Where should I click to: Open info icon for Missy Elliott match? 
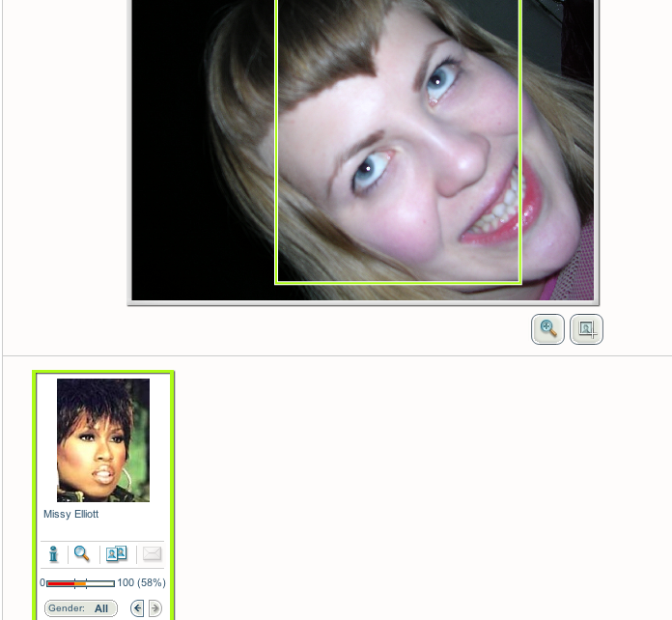point(53,553)
